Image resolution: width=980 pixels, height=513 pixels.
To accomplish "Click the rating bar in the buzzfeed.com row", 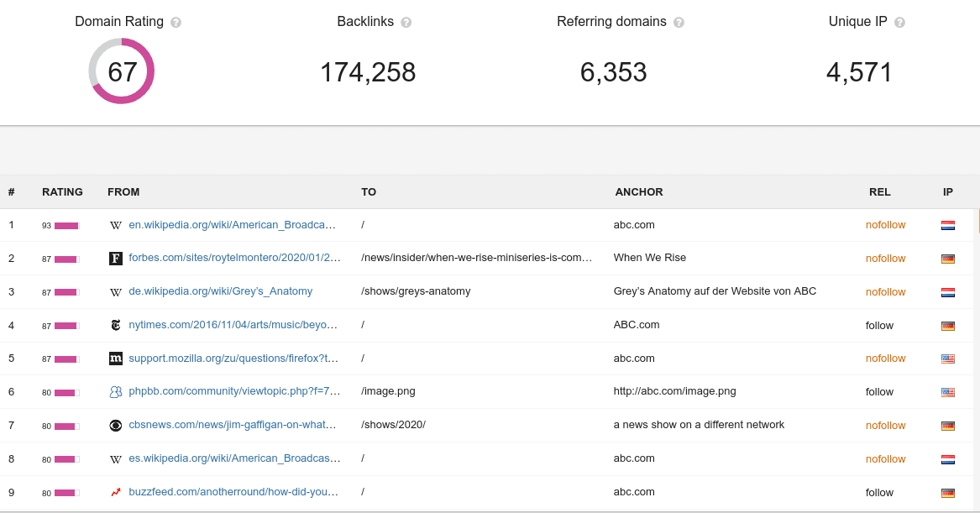I will pos(67,493).
